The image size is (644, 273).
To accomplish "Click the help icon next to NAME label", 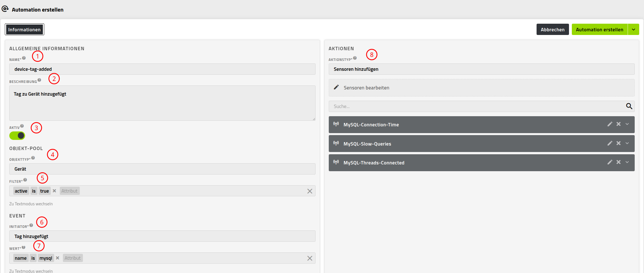I will (x=24, y=58).
